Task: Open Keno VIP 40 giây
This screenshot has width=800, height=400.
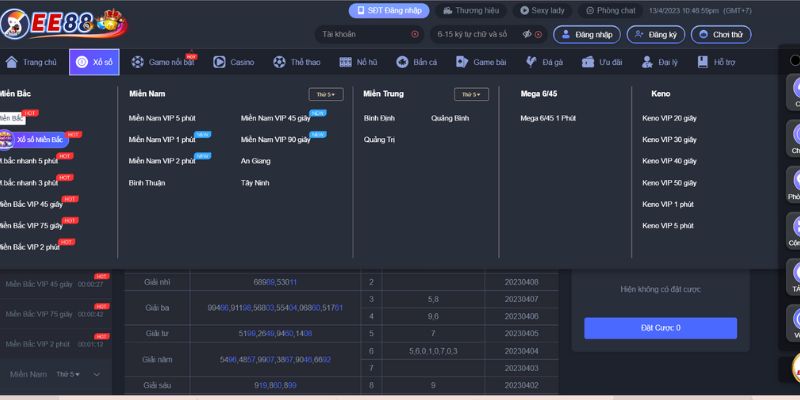Action: [x=669, y=161]
